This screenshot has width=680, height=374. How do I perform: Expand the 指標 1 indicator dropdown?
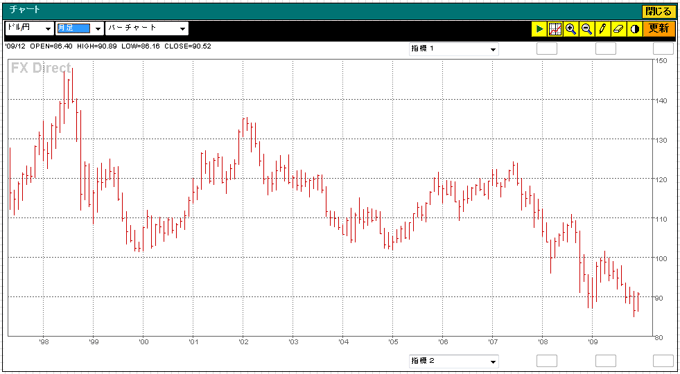(454, 49)
